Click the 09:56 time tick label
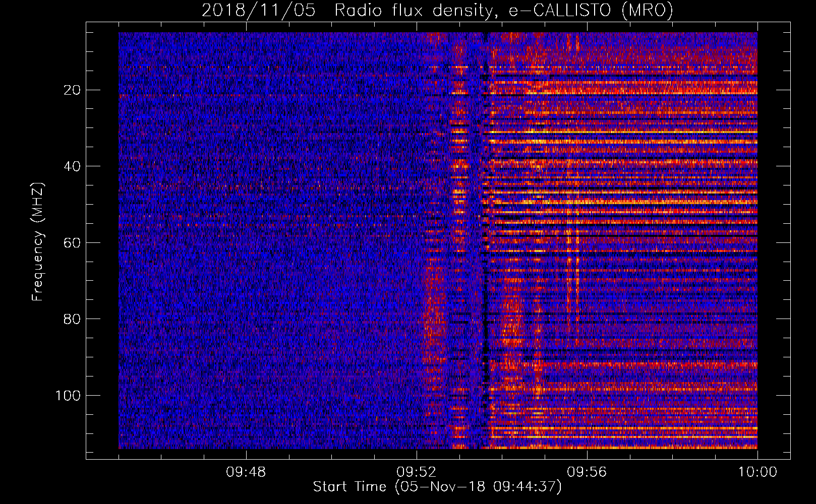 click(587, 472)
